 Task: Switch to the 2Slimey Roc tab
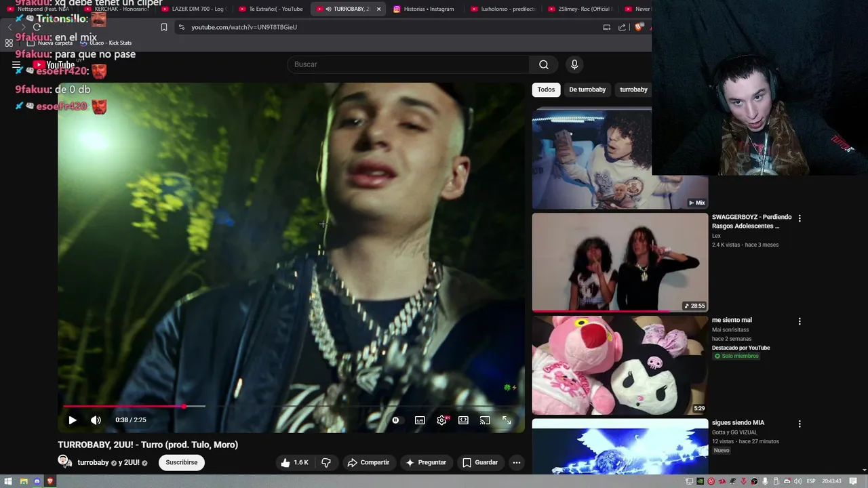tap(580, 9)
